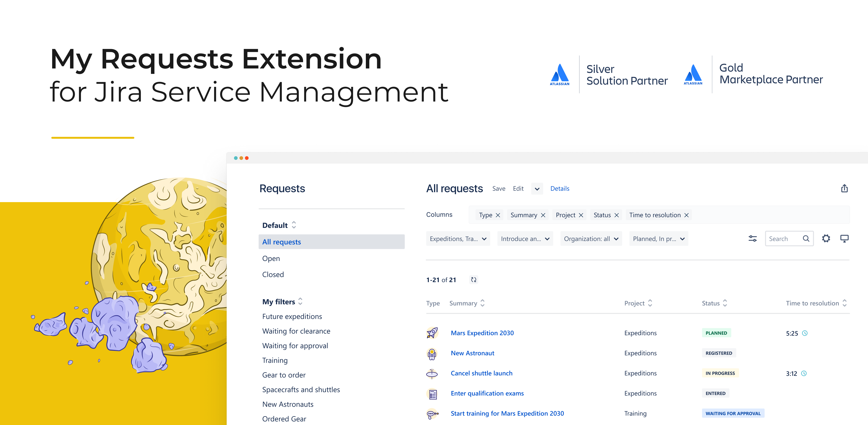Remove the Time to resolution column chip
This screenshot has width=868, height=425.
[686, 215]
